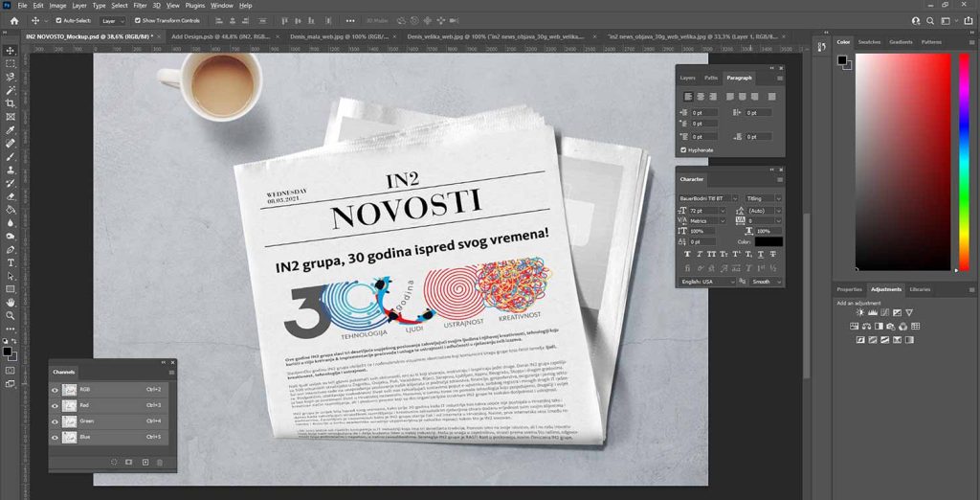This screenshot has width=980, height=500.
Task: Click the Faux Bold T icon
Action: [685, 254]
